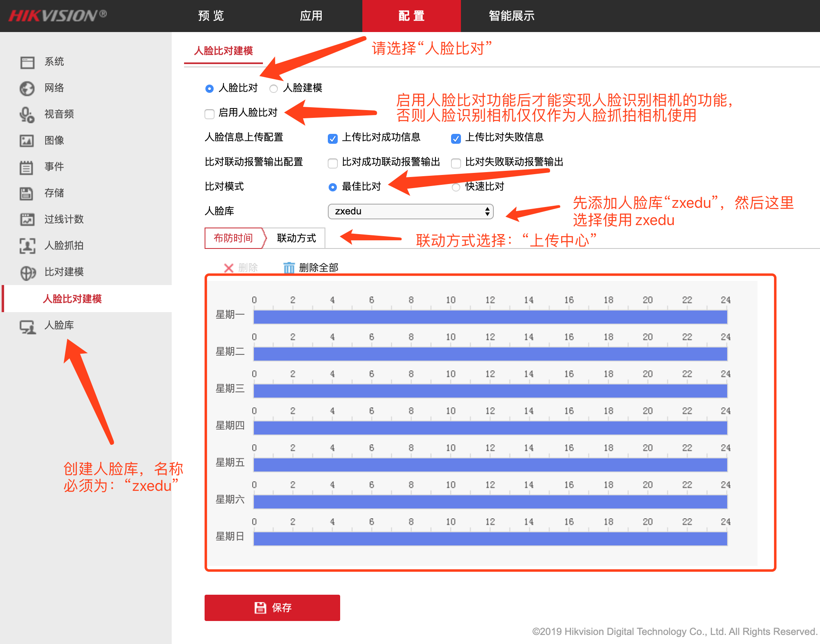Click the 网络 globe icon
The width and height of the screenshot is (820, 644).
[27, 88]
